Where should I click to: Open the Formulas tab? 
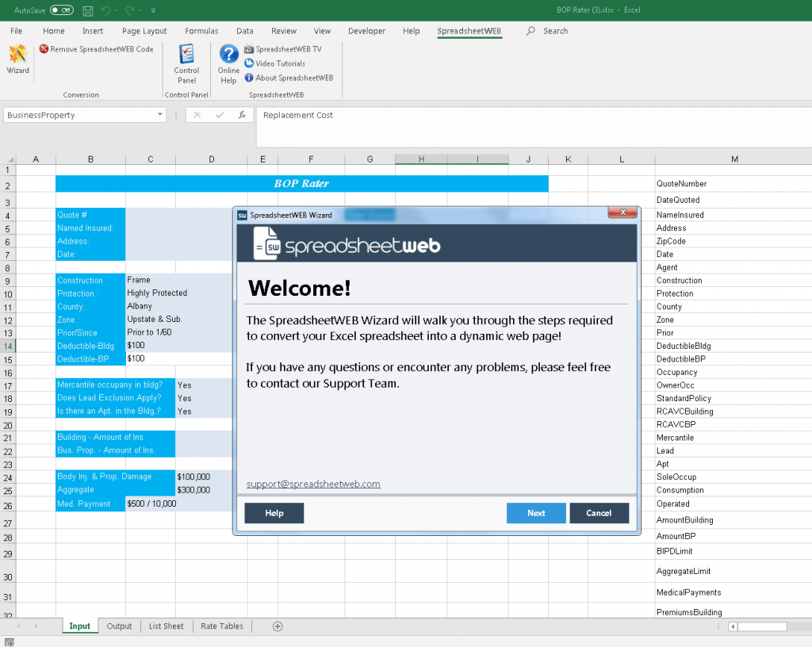201,31
